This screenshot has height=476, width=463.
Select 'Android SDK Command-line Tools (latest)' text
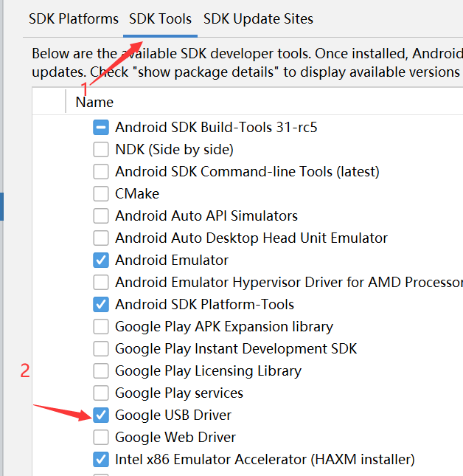click(x=247, y=172)
